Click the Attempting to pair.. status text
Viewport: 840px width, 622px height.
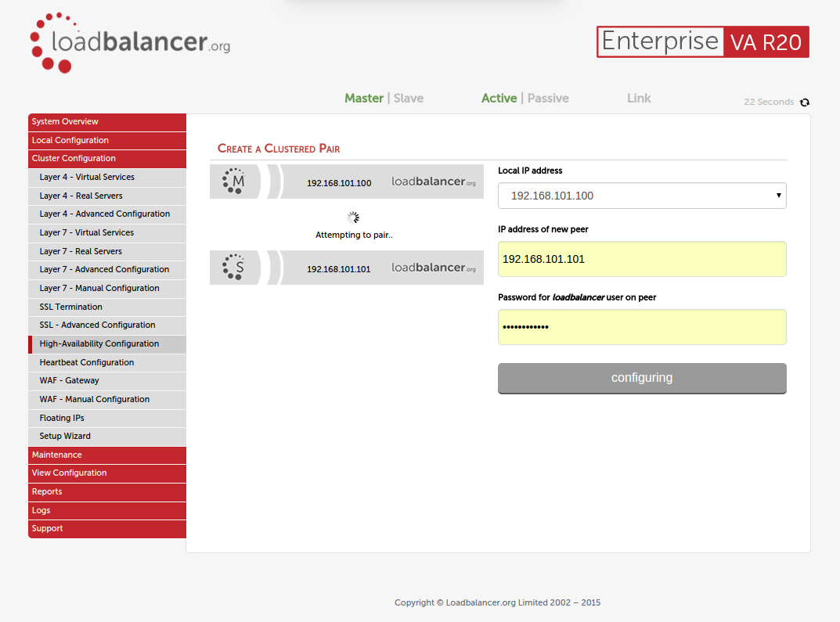tap(354, 235)
